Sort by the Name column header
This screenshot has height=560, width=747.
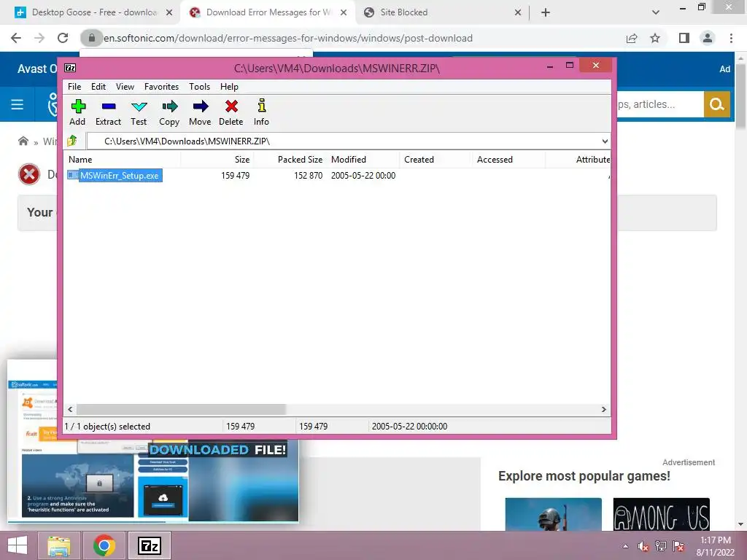(122, 160)
